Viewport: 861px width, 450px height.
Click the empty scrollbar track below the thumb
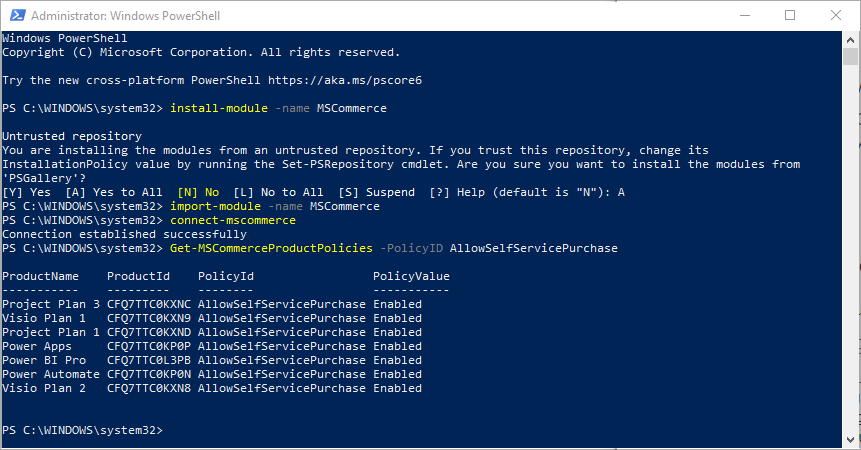(850, 247)
